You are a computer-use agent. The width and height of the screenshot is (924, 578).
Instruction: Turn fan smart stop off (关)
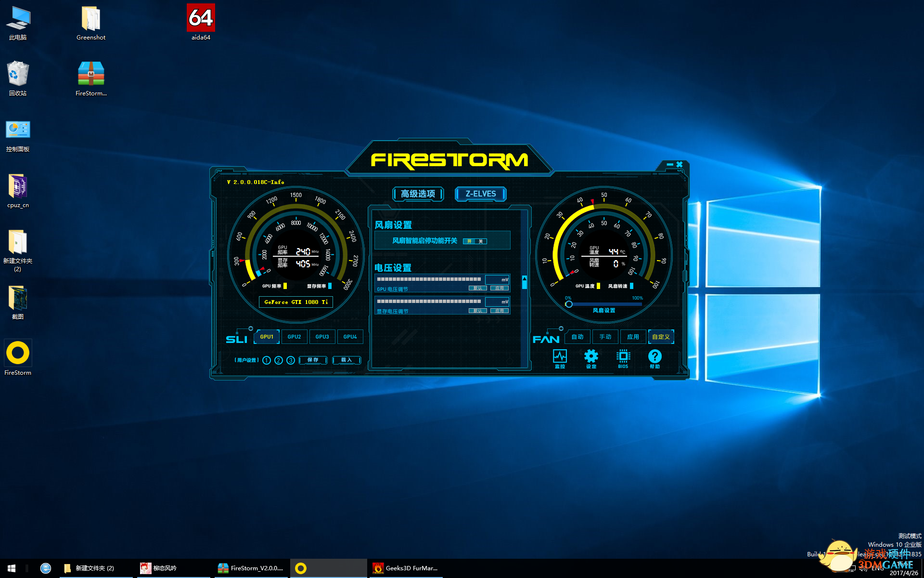(x=481, y=241)
